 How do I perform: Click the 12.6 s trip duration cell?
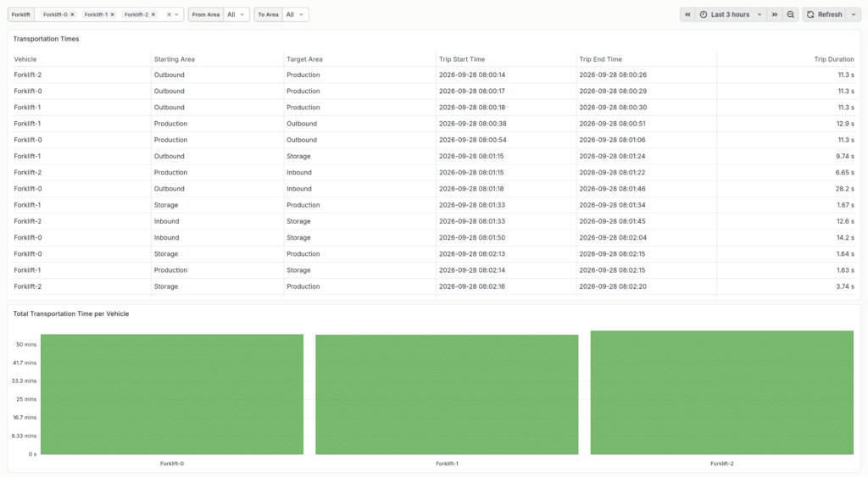click(845, 221)
